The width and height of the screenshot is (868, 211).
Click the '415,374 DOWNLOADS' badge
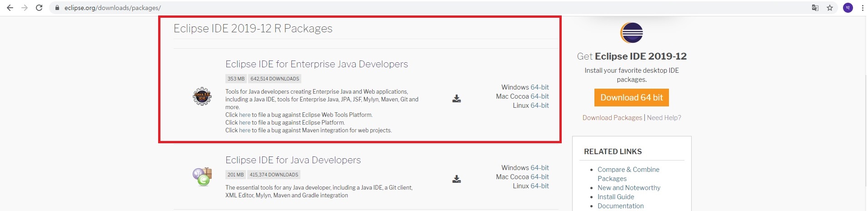point(274,175)
